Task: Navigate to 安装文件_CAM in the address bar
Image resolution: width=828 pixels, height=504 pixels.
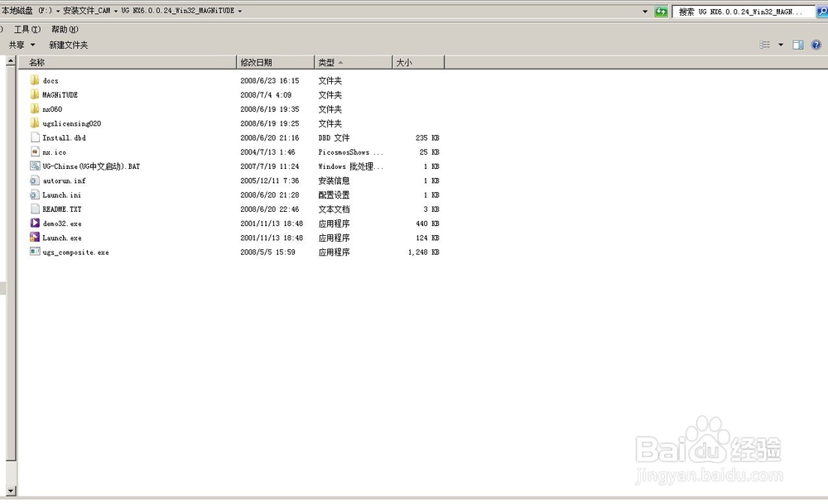Action: [x=87, y=11]
